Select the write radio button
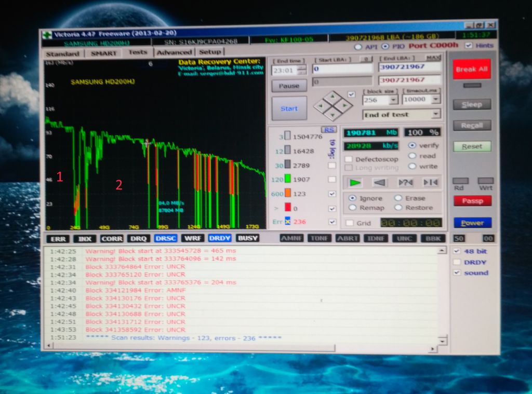 (412, 167)
